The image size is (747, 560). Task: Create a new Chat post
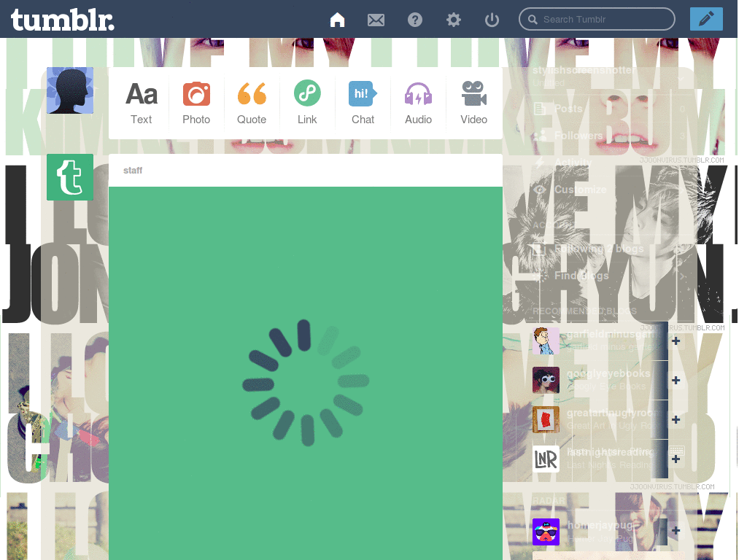click(363, 103)
